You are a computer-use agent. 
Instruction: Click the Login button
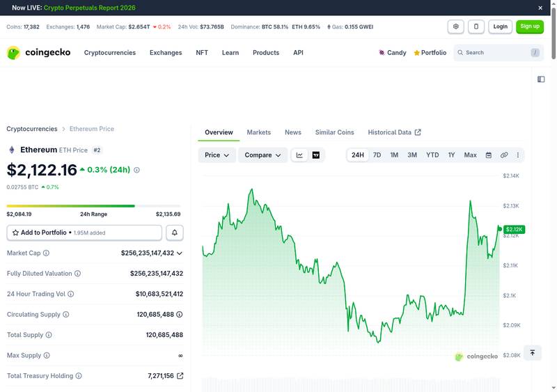click(500, 26)
